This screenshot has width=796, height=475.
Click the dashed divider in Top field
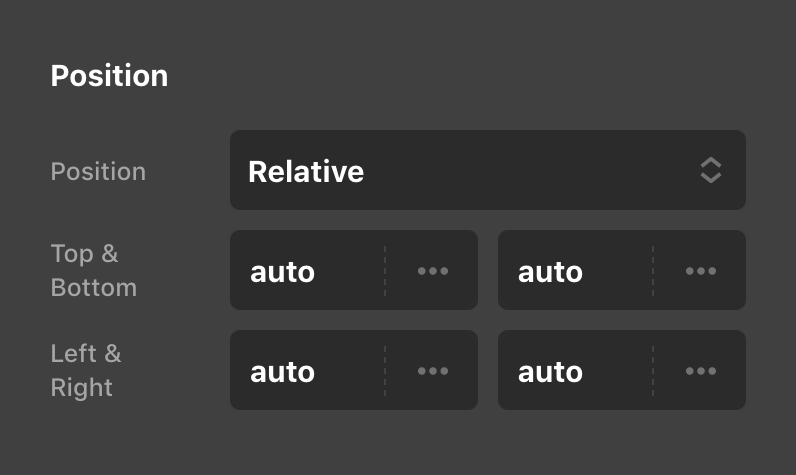pyautogui.click(x=385, y=271)
